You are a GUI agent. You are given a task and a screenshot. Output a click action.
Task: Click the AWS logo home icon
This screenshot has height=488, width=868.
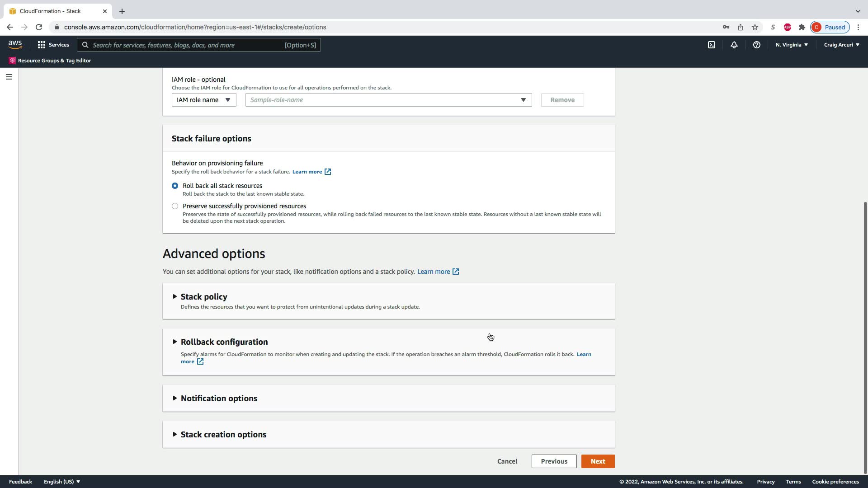pos(15,44)
